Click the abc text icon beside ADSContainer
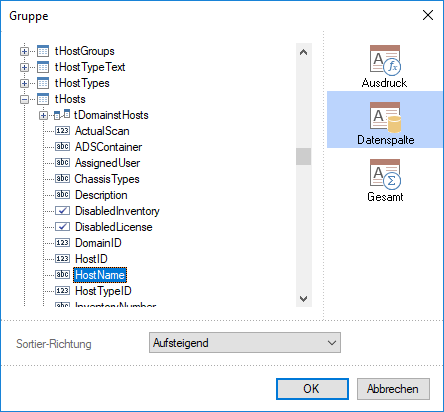The height and width of the screenshot is (412, 444). click(x=62, y=147)
